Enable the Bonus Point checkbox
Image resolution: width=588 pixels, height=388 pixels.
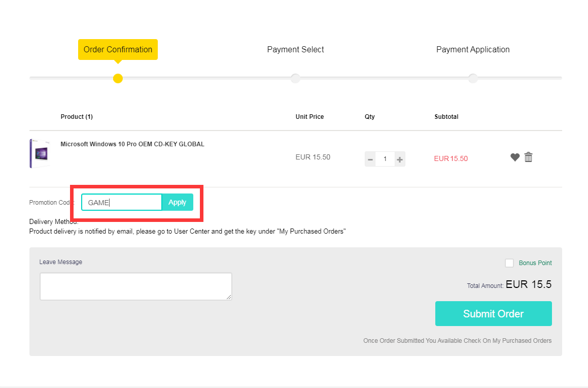pos(509,263)
